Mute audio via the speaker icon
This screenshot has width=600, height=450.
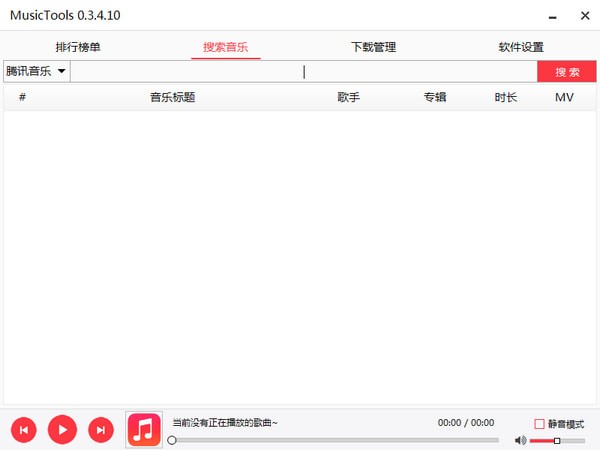[x=520, y=441]
